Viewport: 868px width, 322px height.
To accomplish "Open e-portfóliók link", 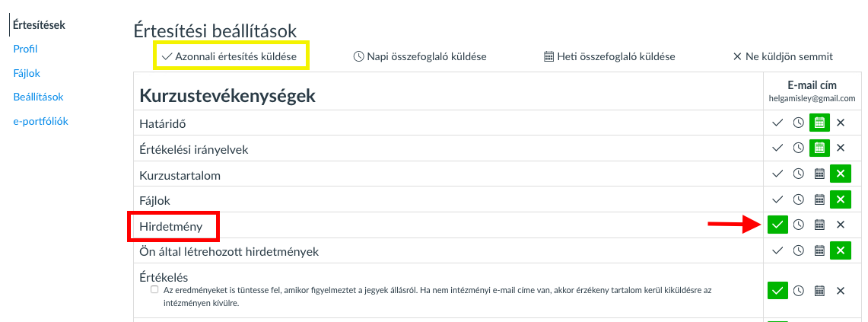I will 40,121.
